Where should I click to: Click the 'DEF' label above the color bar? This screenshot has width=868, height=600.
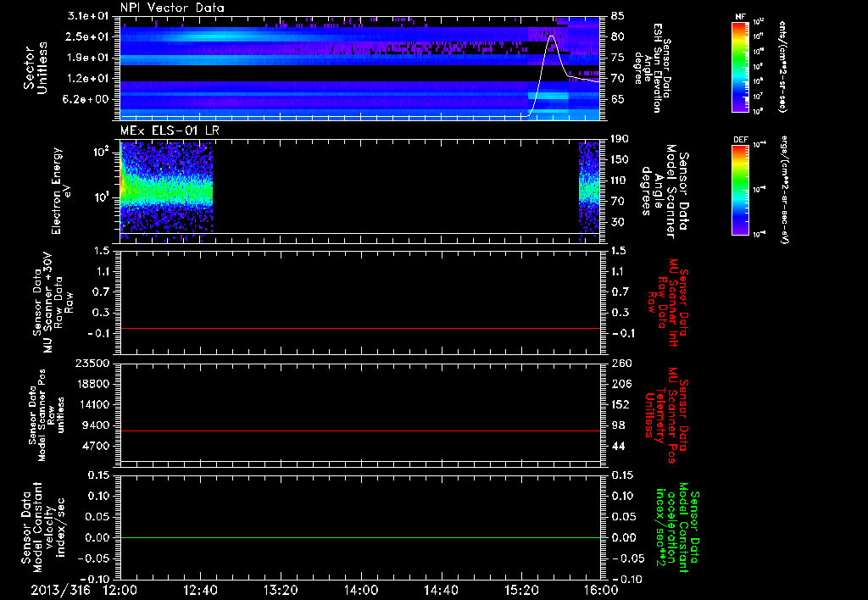[740, 140]
